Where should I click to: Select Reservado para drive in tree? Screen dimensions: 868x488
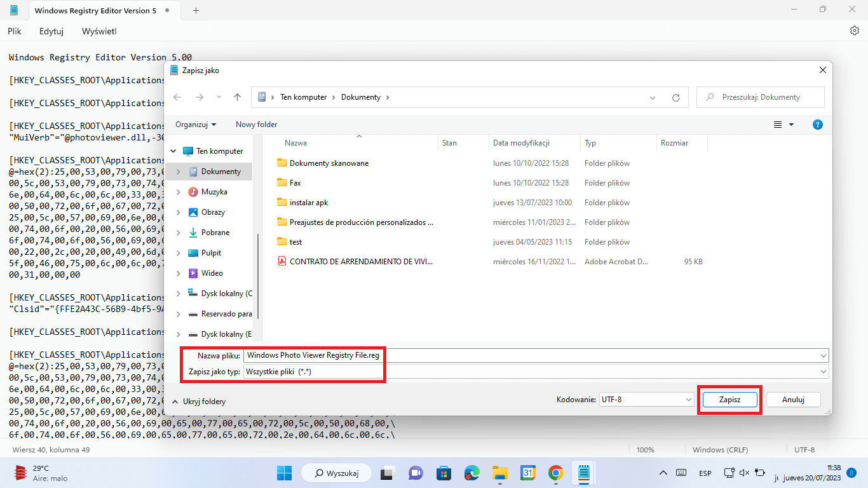pos(220,314)
